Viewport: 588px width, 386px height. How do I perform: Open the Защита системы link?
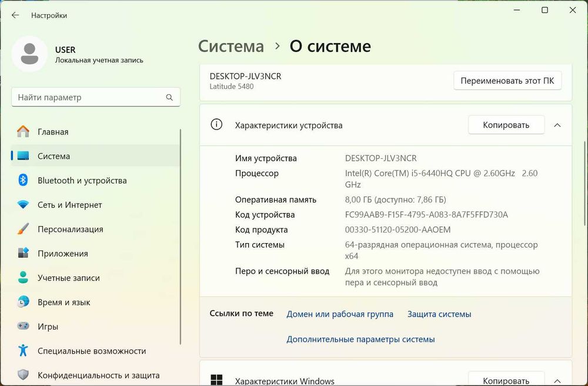[439, 314]
